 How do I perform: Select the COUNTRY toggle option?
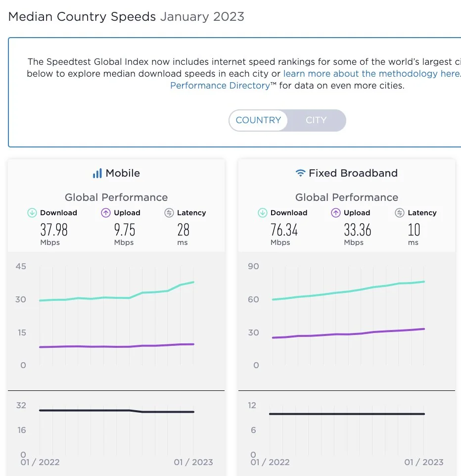pos(258,120)
